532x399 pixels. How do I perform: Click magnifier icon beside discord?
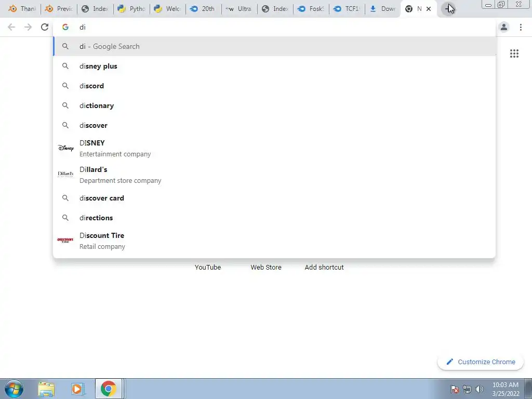coord(65,86)
